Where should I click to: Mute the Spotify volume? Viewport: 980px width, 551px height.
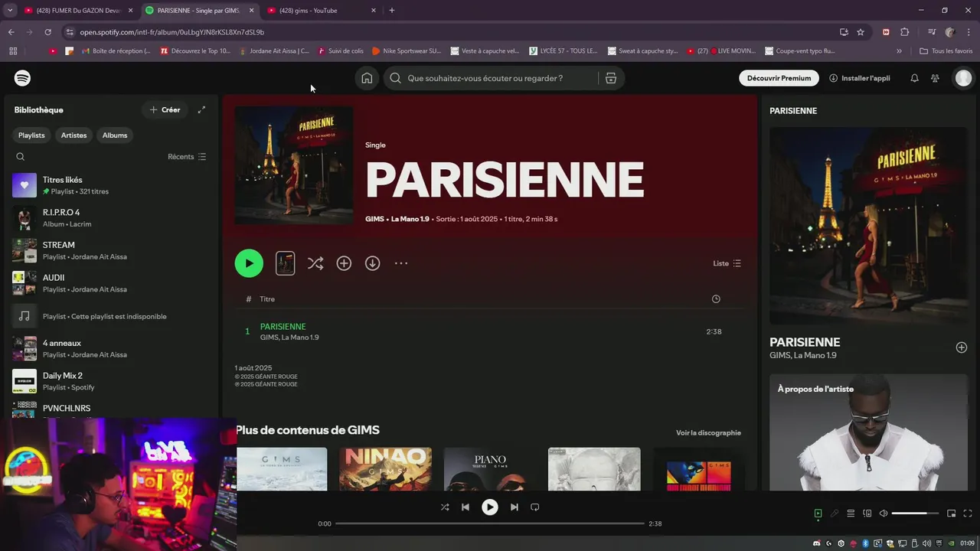(x=884, y=514)
